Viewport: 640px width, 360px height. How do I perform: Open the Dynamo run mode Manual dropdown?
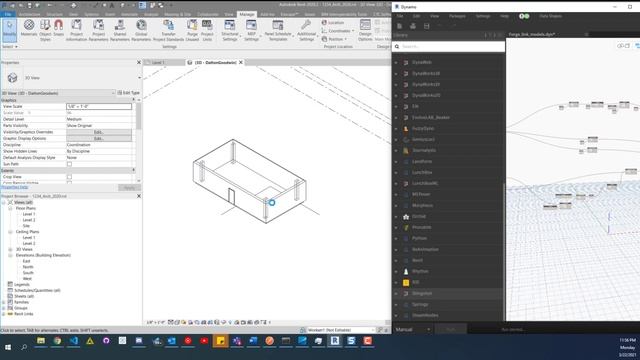412,329
